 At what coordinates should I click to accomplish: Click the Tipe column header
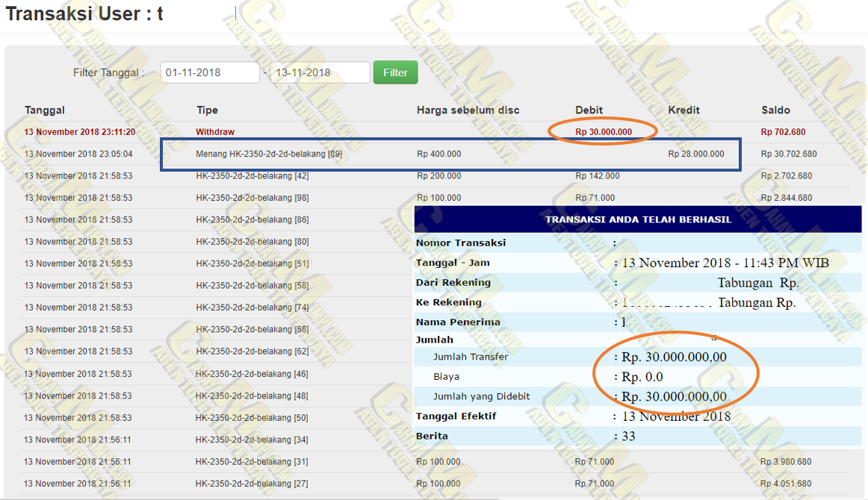(x=207, y=110)
